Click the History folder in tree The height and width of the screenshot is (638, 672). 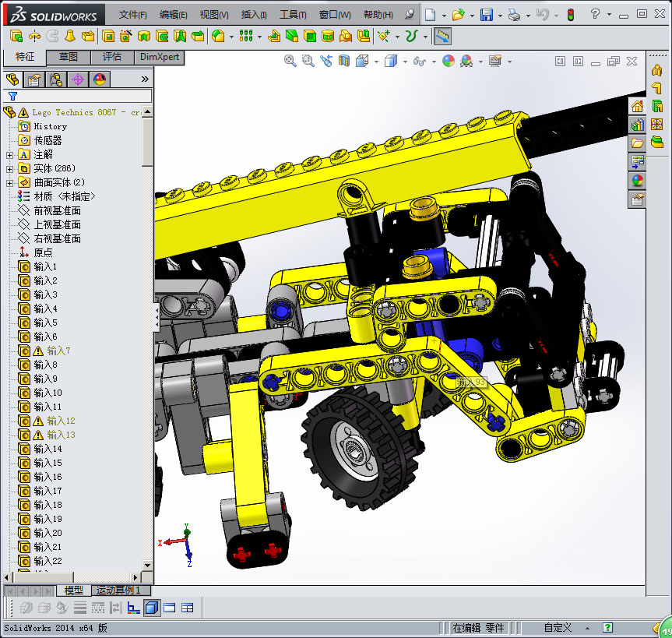(x=50, y=126)
